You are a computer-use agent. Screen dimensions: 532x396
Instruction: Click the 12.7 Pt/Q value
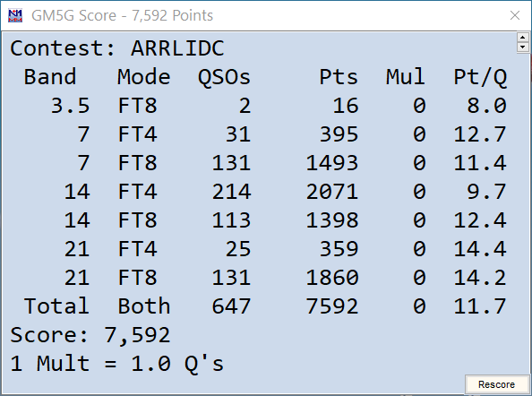[480, 134]
